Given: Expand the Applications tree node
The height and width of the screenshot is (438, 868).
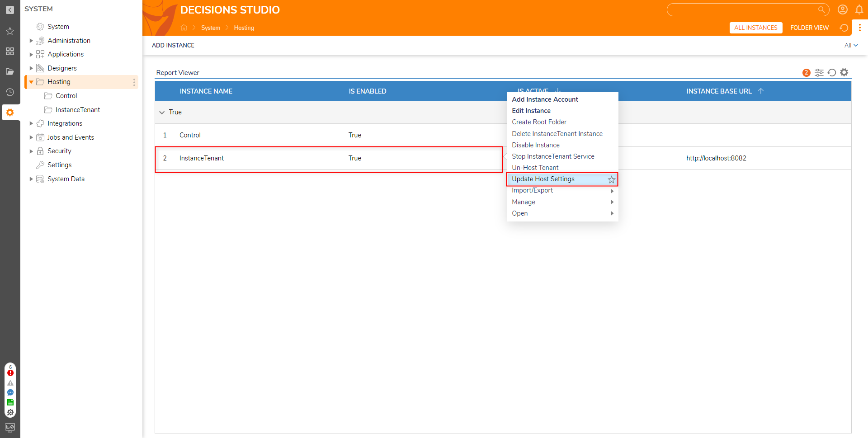Looking at the screenshot, I should point(31,54).
